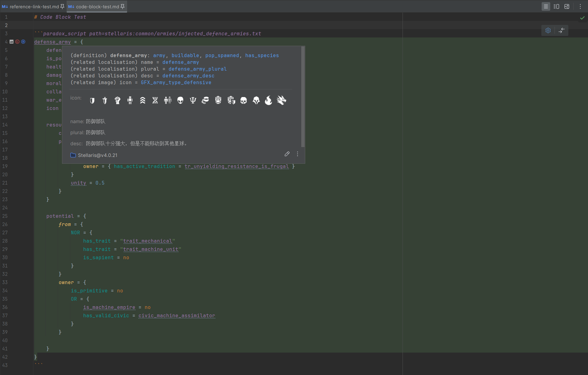Screen dimensions: 588x375
Task: Unpin the reference-link-test.md tab
Action: pos(62,6)
